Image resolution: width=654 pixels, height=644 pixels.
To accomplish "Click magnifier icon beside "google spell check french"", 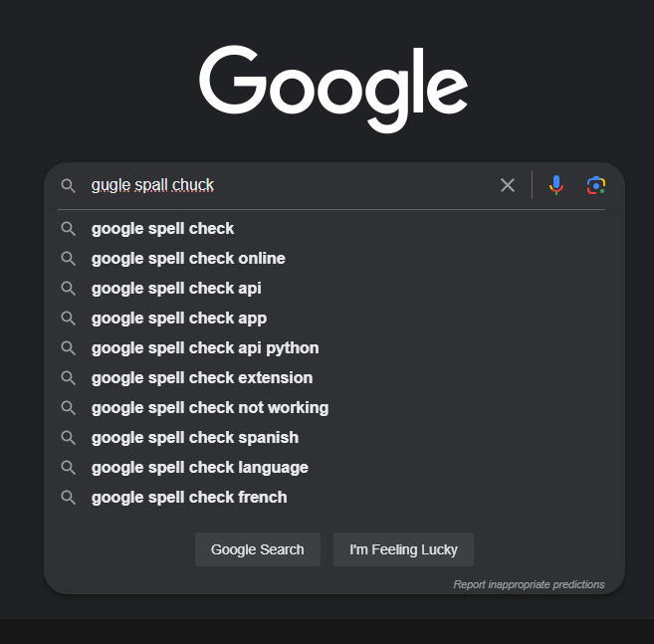I will tap(69, 498).
